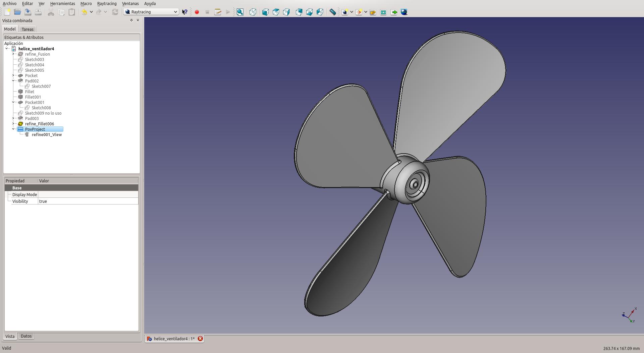Click the Fit All zoom view icon

point(240,12)
